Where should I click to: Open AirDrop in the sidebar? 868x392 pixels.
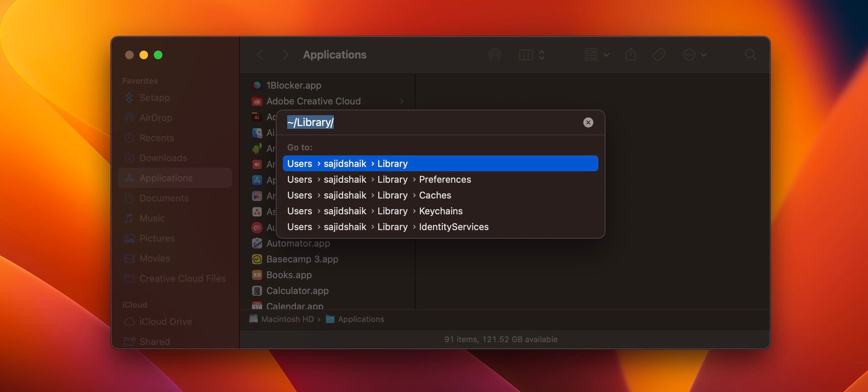(175, 118)
